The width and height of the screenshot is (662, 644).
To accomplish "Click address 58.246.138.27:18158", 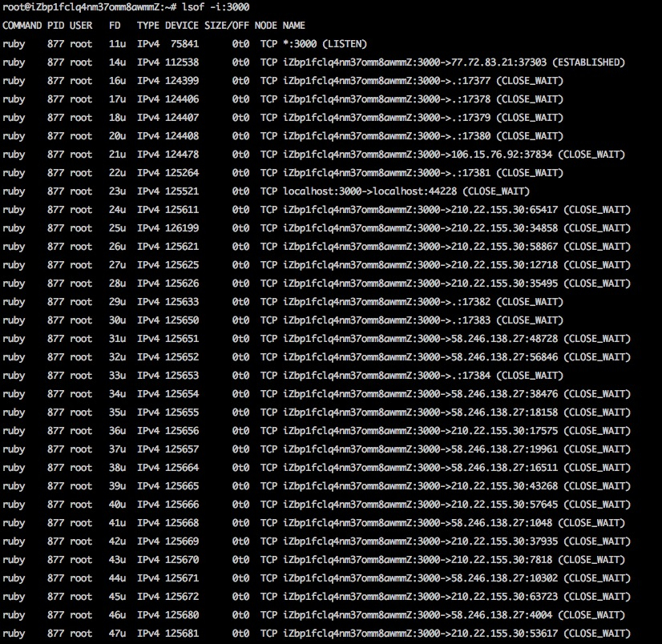I will coord(505,413).
